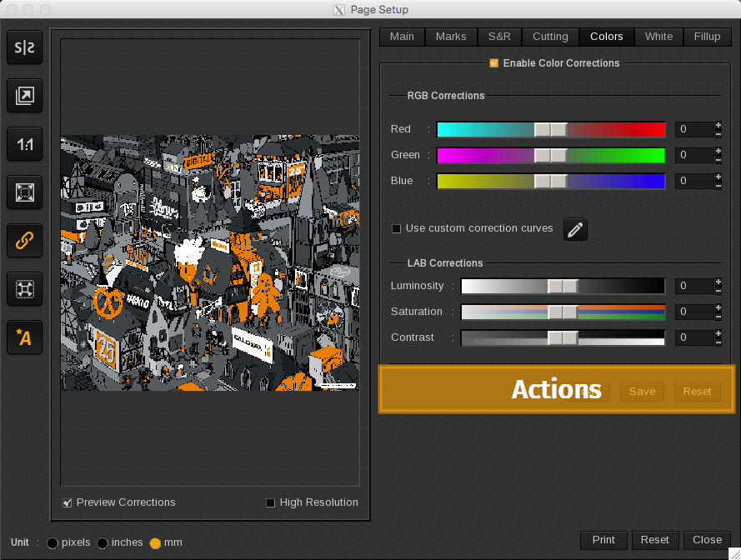741x560 pixels.
Task: Decrease Contrast value with minus stepper
Action: [718, 342]
